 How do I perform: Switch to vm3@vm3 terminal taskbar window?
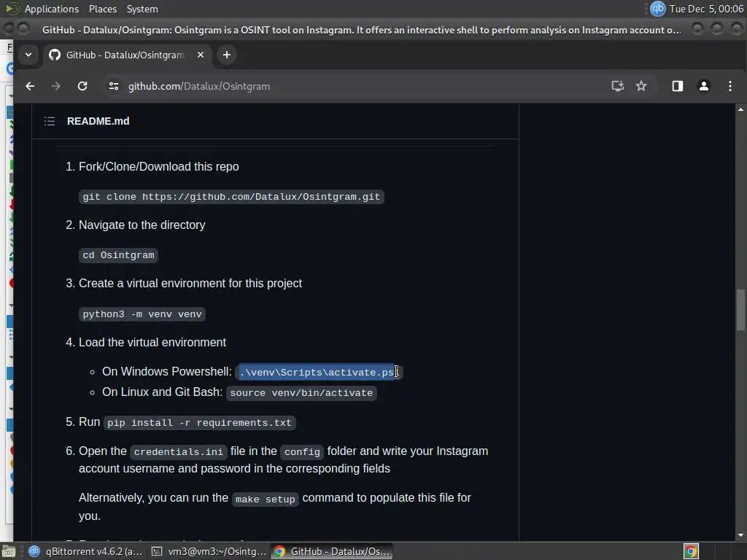coord(209,551)
